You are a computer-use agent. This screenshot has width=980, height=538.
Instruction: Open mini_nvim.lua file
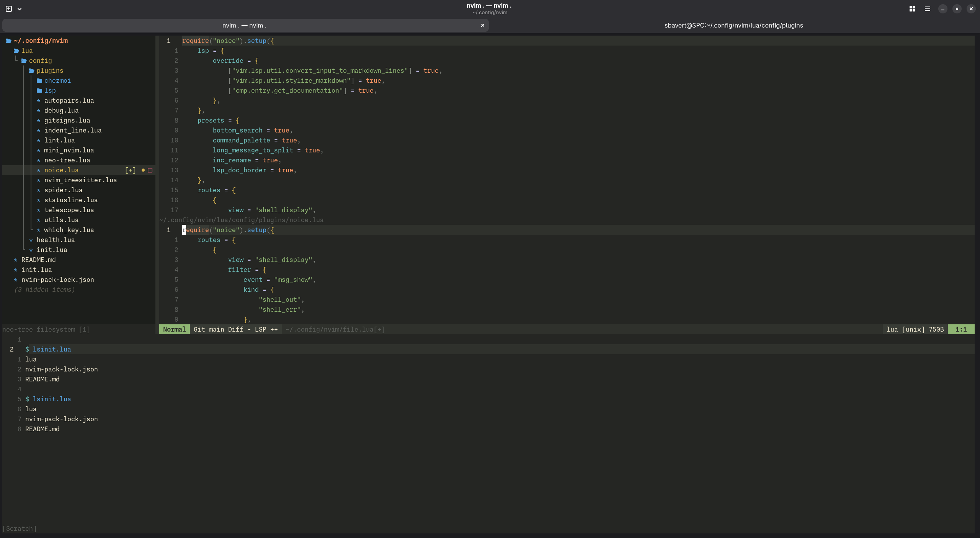click(69, 150)
